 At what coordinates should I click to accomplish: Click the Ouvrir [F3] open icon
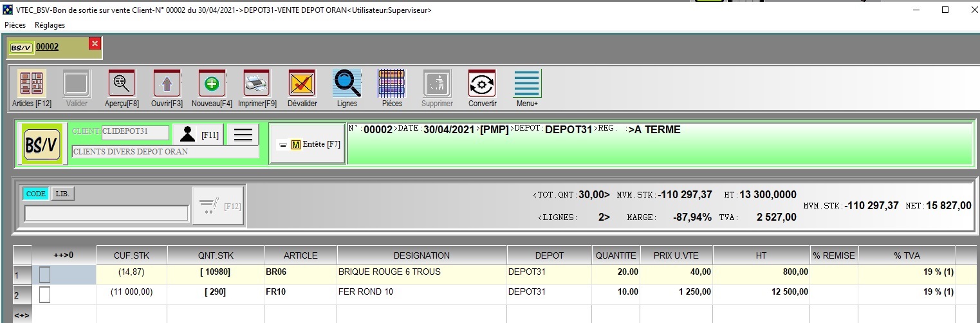tap(167, 83)
